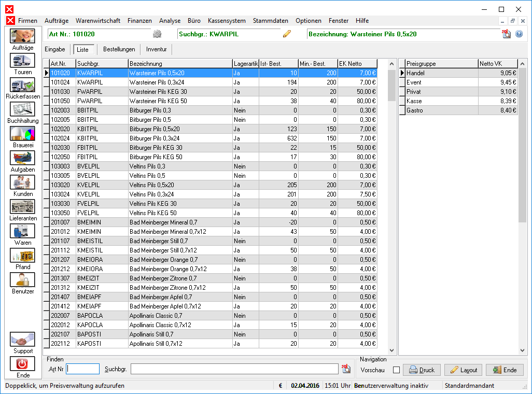Screen dimensions: 532x394
Task: Switch to the Eingabe tab
Action: pyautogui.click(x=55, y=49)
